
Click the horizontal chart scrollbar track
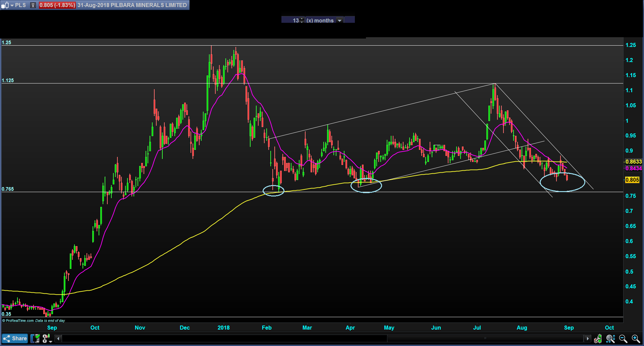[x=323, y=339]
